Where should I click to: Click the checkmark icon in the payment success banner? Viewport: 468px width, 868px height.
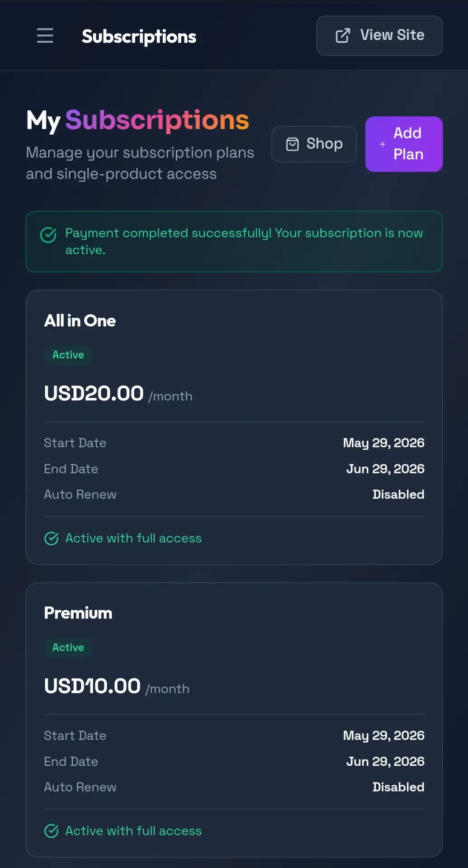click(x=48, y=235)
